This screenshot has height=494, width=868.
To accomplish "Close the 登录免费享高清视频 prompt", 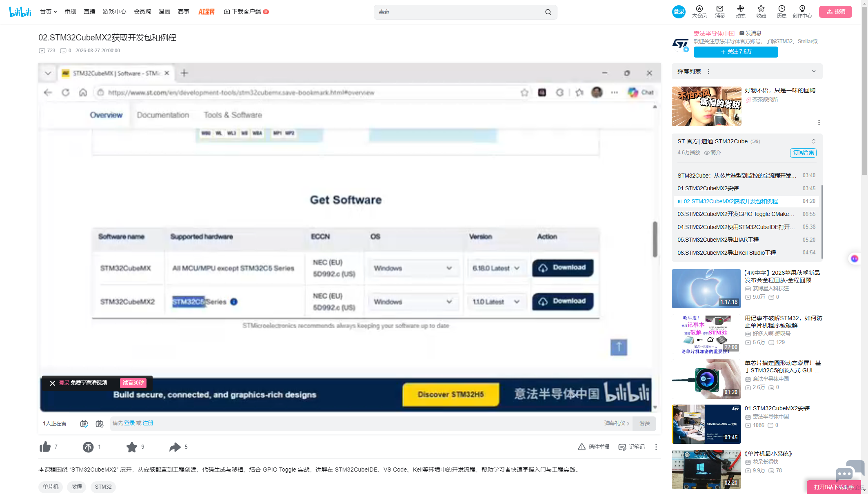I will 52,383.
